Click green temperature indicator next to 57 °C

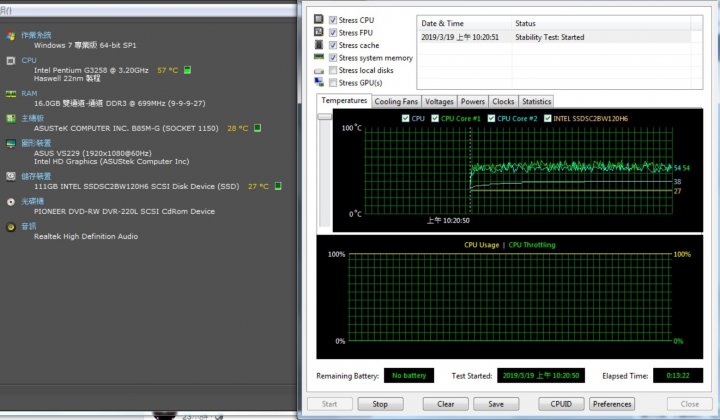187,70
